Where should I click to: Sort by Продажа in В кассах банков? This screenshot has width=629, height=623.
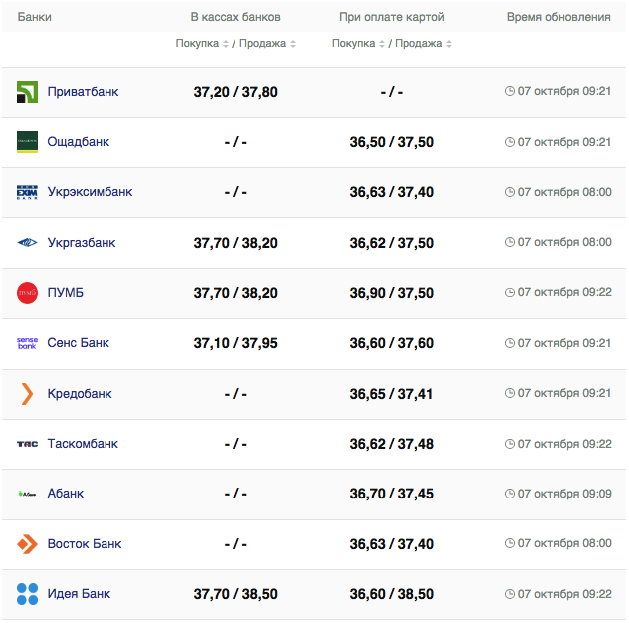tap(264, 44)
